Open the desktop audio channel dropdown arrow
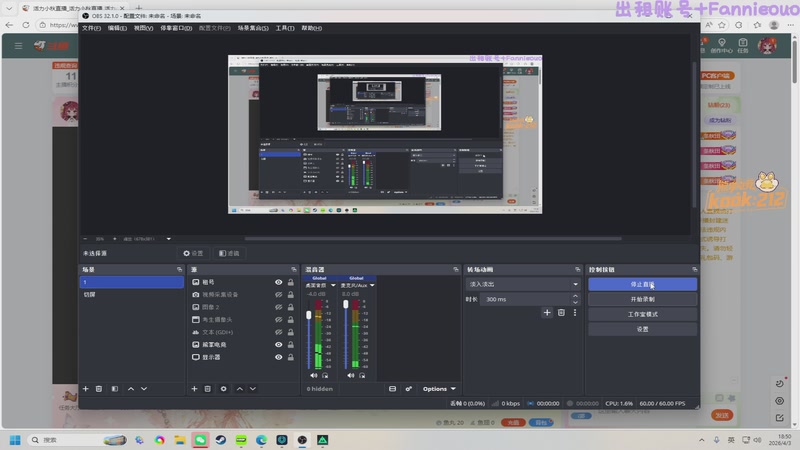The height and width of the screenshot is (450, 800). pyautogui.click(x=333, y=285)
